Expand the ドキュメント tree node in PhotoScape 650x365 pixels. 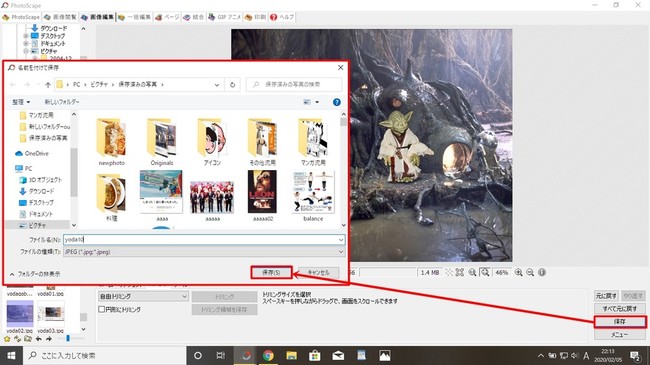click(26, 44)
